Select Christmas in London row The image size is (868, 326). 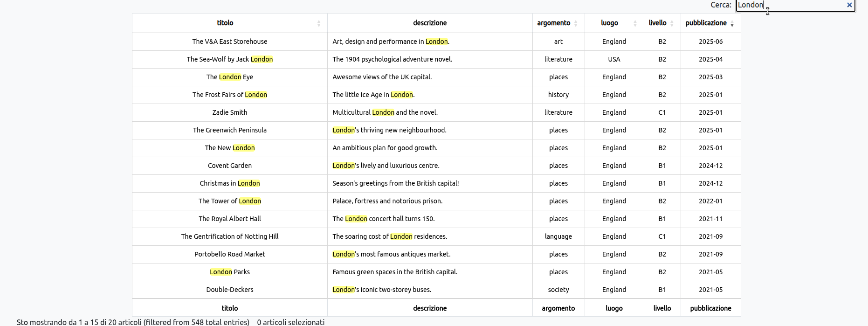229,183
